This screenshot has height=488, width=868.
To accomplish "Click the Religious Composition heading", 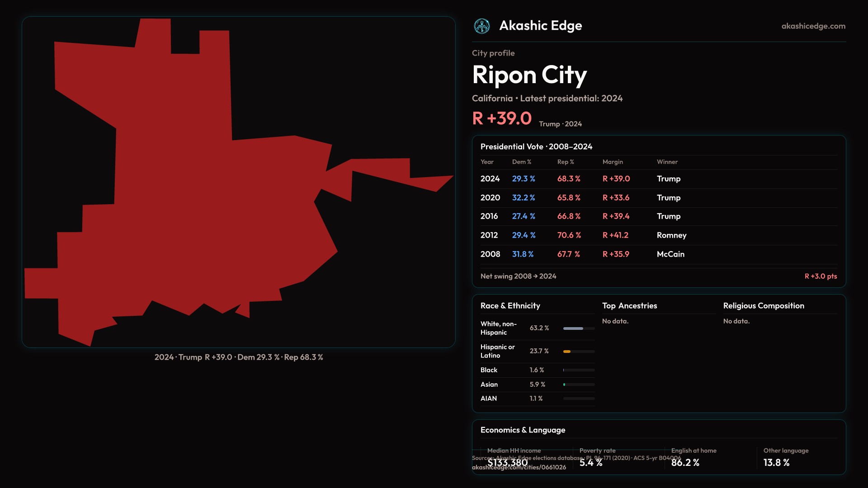I will click(763, 306).
